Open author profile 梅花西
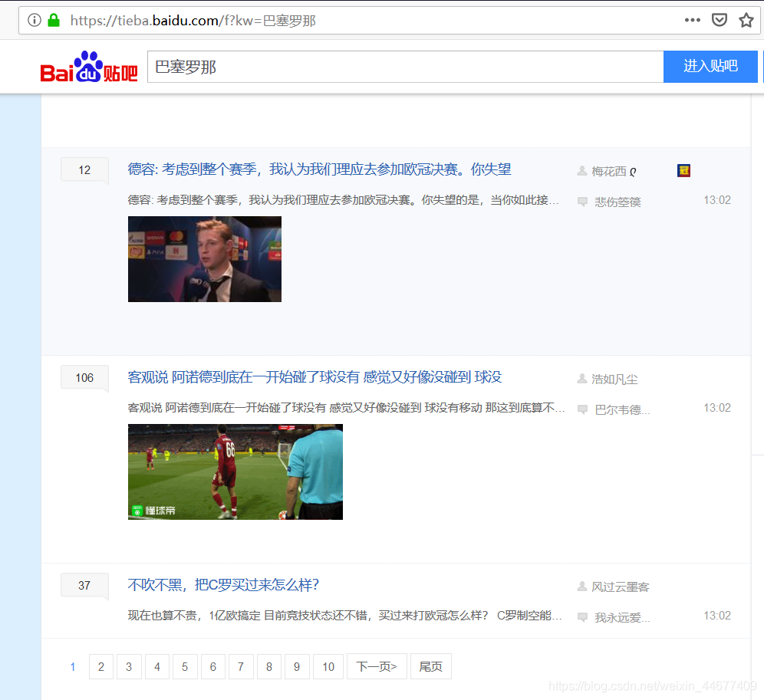Screen dimensions: 764x700 pos(614,172)
